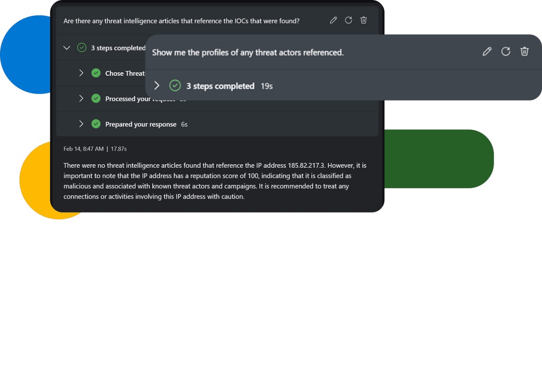Edit the IOCs threat intelligence articles prompt

coord(333,20)
